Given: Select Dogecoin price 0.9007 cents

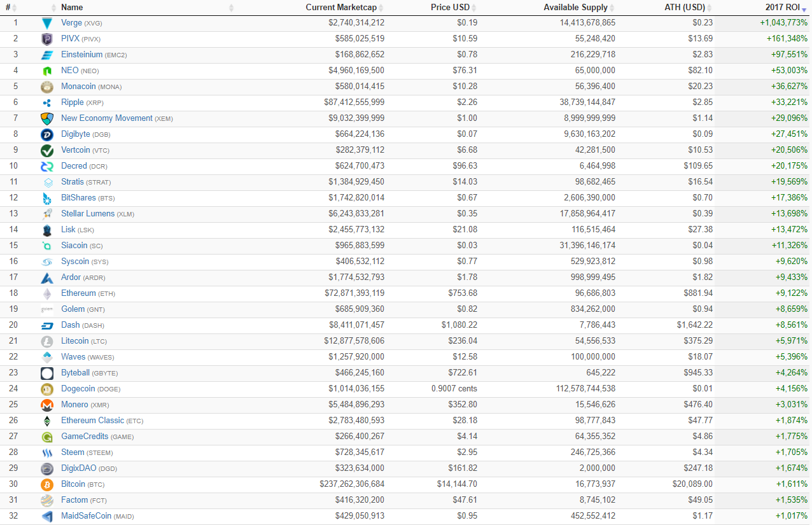Looking at the screenshot, I should pos(454,389).
